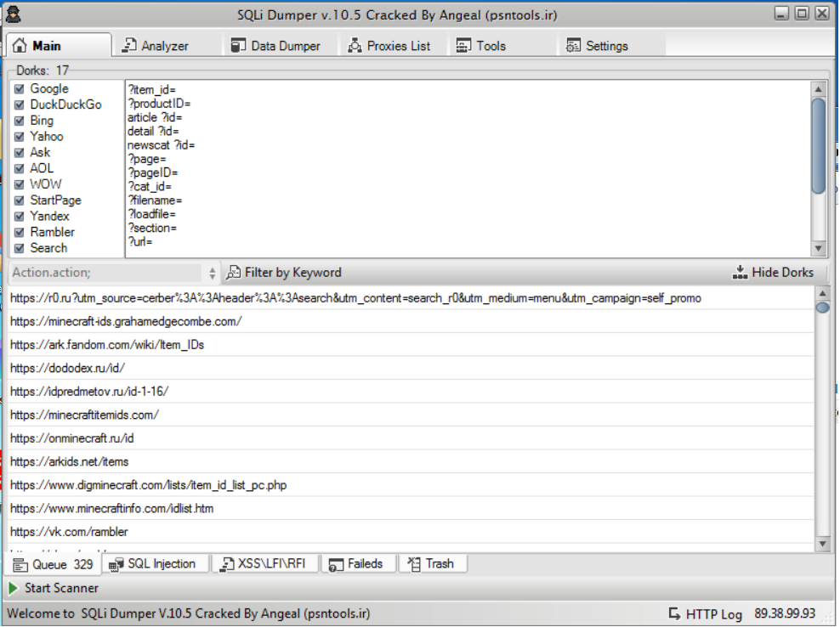
Task: Click the Data Dumper tab icon
Action: 238,46
